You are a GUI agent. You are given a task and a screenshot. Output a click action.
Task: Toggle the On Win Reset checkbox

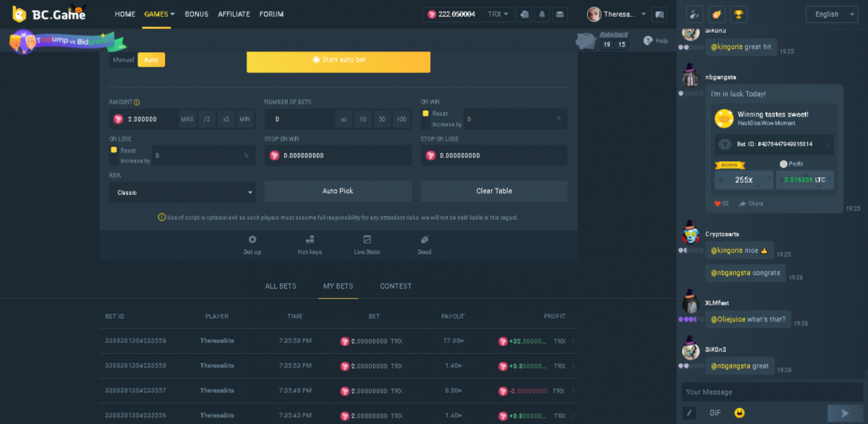[425, 114]
